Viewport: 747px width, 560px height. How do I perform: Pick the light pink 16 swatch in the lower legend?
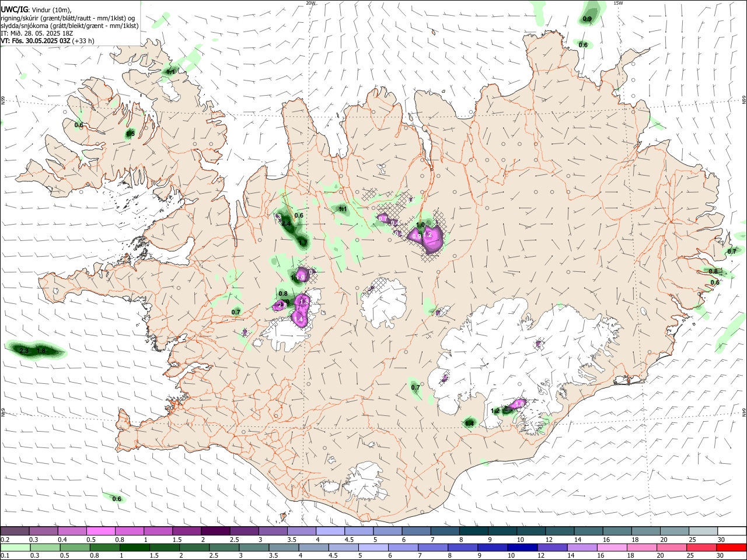pos(612,547)
